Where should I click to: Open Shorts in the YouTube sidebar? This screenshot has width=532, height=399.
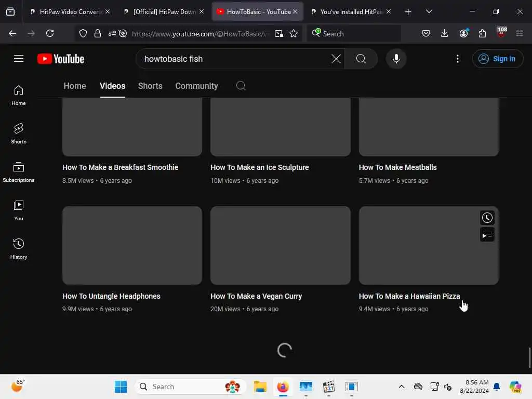tap(19, 134)
